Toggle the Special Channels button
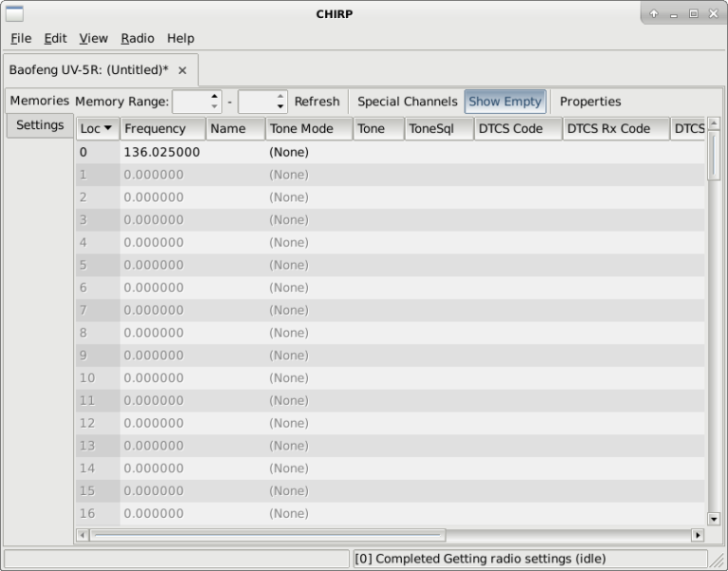Screen dimensions: 728x571 [407, 101]
